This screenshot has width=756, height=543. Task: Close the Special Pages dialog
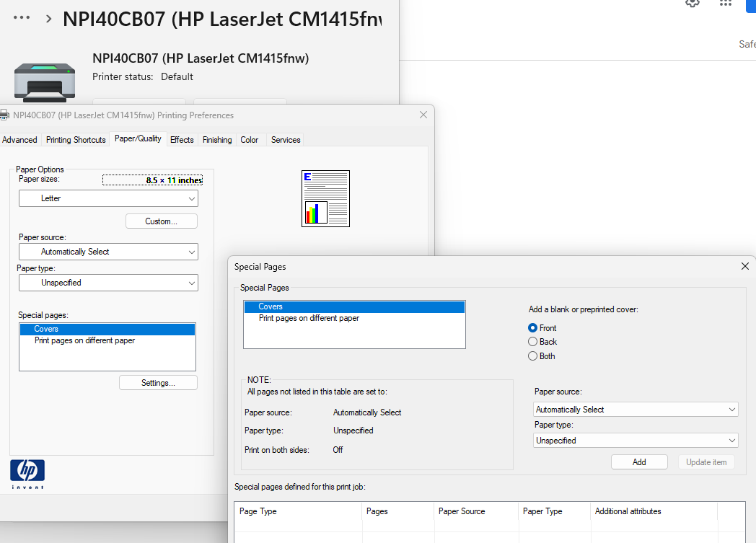pos(745,266)
